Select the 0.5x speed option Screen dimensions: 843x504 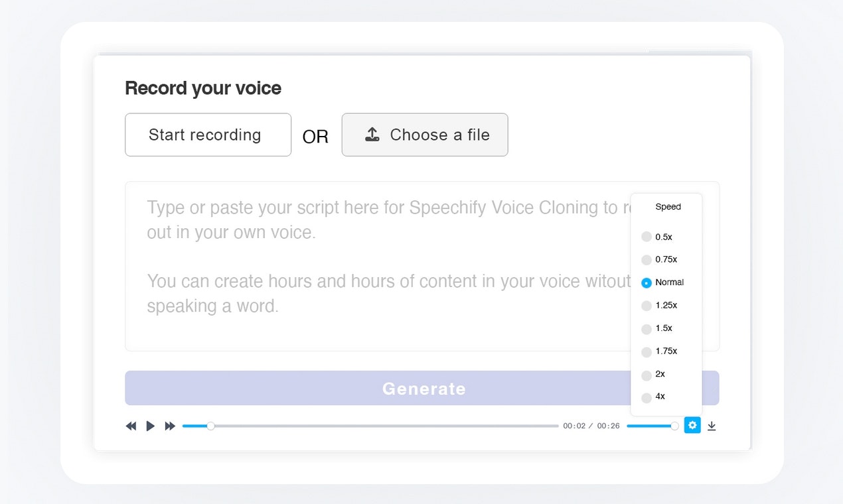647,237
